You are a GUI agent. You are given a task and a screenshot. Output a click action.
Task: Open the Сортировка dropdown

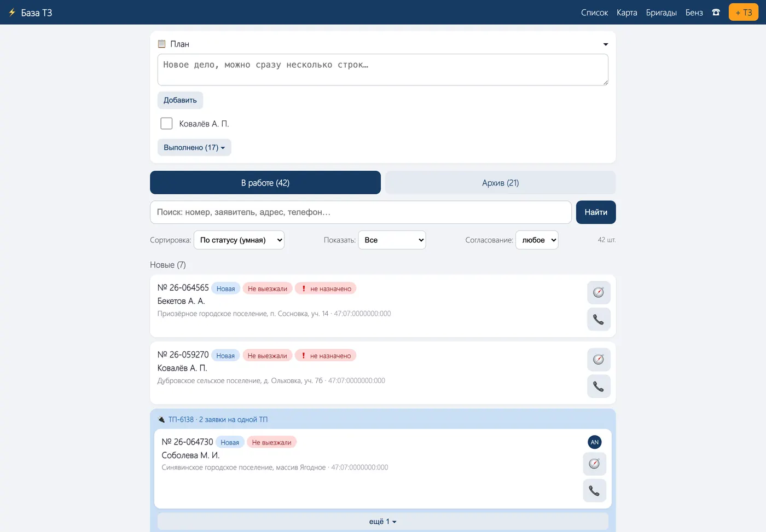click(239, 240)
